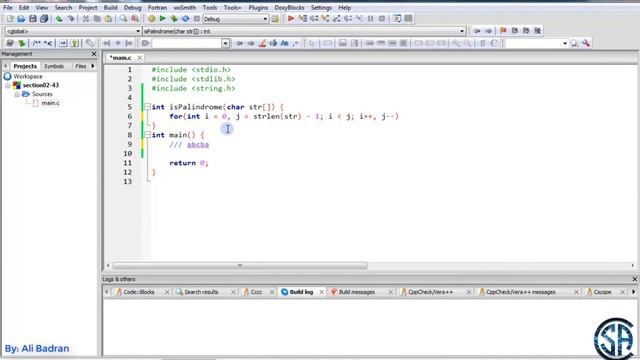The image size is (640, 360).
Task: Open the Plugins menu
Action: click(258, 7)
